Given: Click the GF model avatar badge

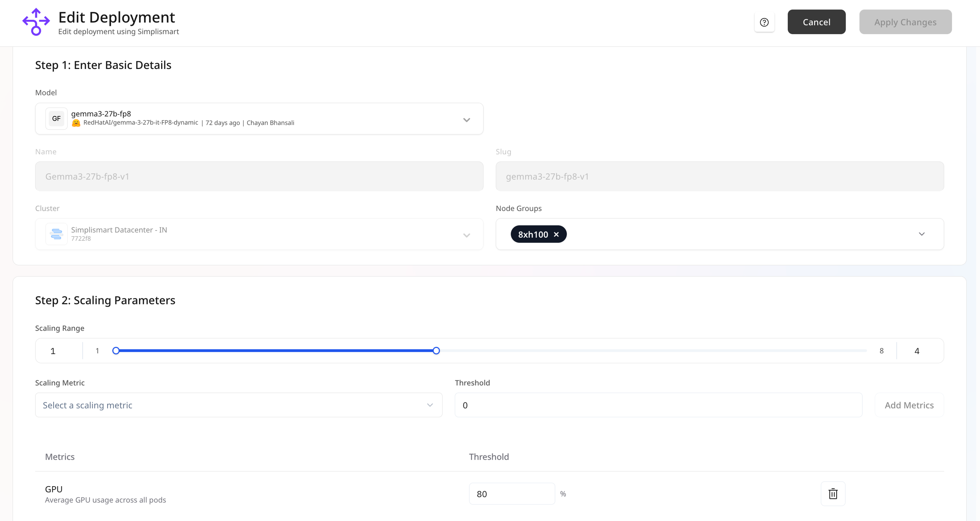Looking at the screenshot, I should click(56, 118).
